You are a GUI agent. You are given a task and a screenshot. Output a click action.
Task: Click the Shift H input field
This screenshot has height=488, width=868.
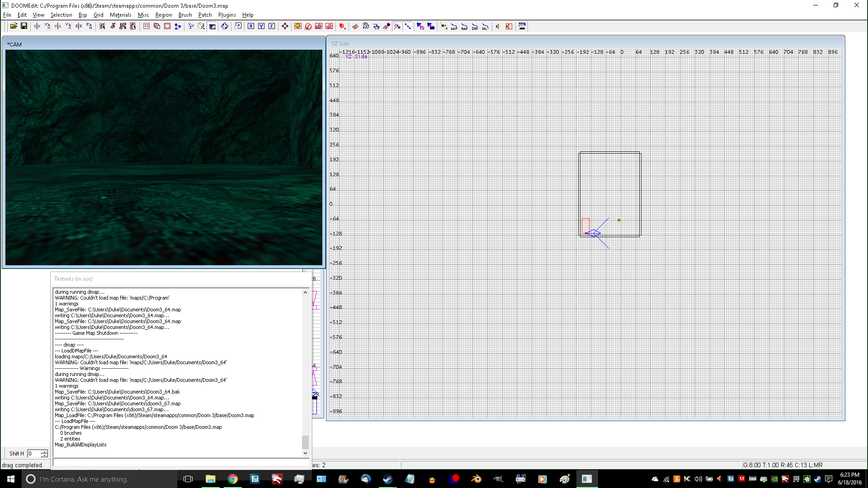[x=33, y=454]
